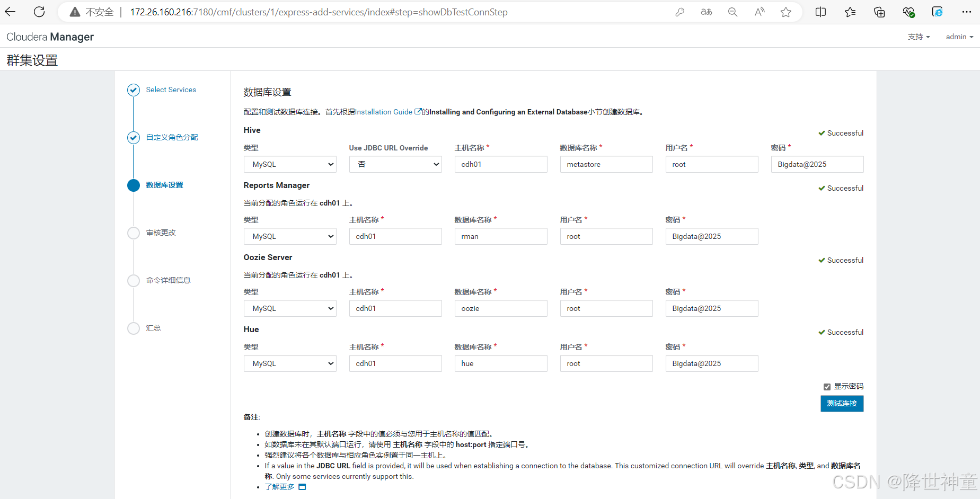Click the Cloudera Manager logo
The height and width of the screenshot is (499, 980).
coord(50,37)
